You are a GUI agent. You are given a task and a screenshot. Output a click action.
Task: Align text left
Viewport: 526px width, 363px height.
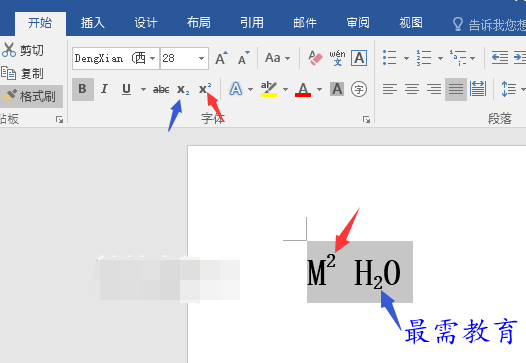[390, 89]
